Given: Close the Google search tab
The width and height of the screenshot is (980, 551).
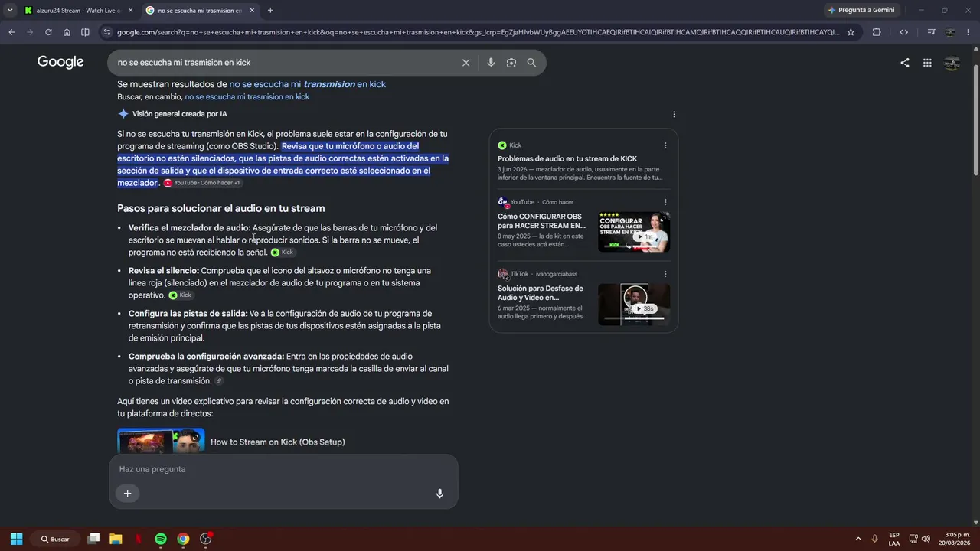Looking at the screenshot, I should coord(252,11).
